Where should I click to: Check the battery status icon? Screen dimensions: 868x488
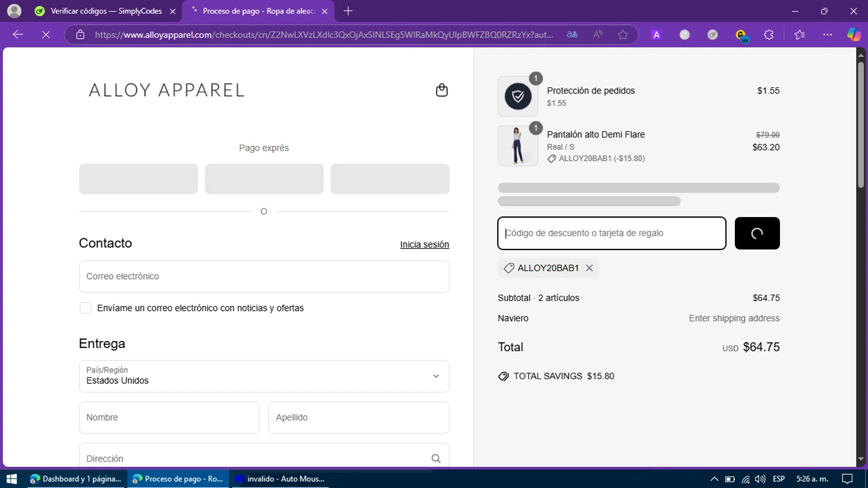730,479
